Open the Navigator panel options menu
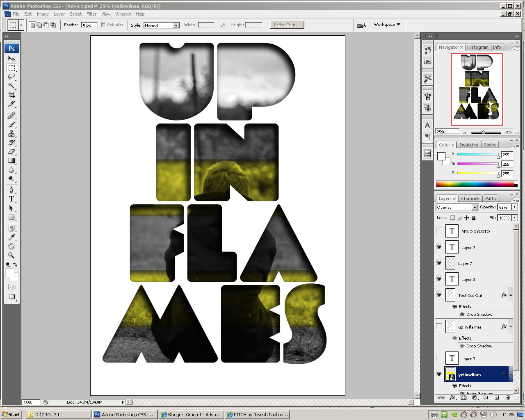This screenshot has width=525, height=420. pos(516,48)
